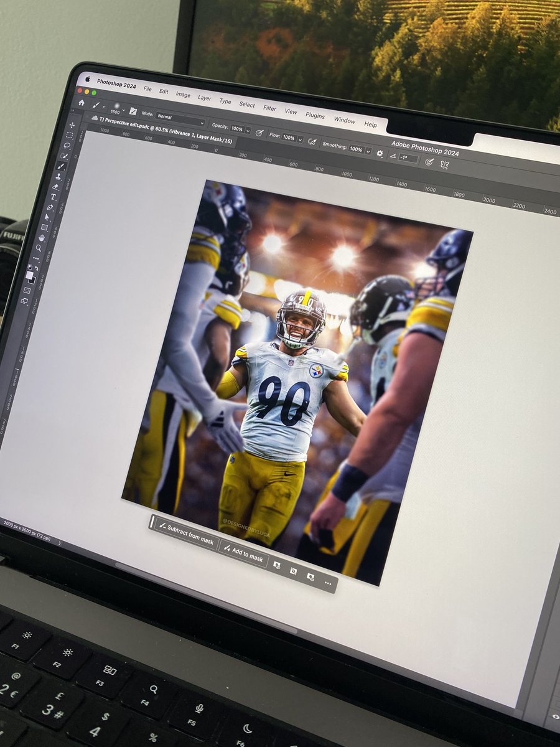Open the brush size 1600 preset picker
560x747 pixels.
pos(117,109)
